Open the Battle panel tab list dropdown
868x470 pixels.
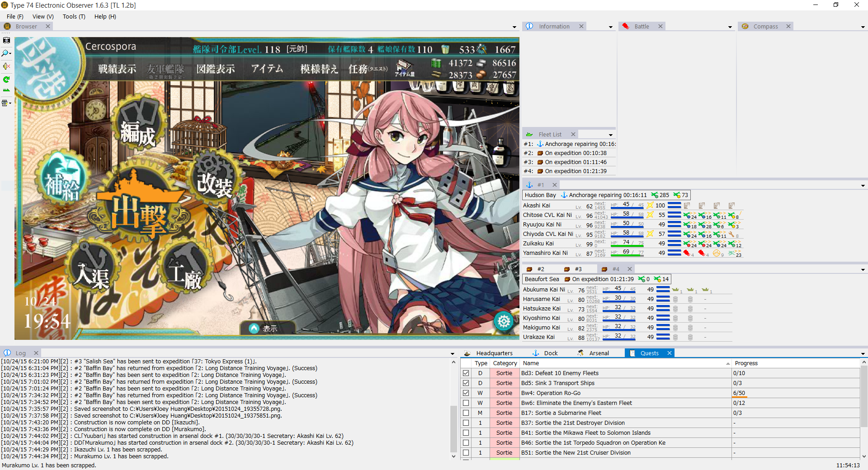[730, 27]
